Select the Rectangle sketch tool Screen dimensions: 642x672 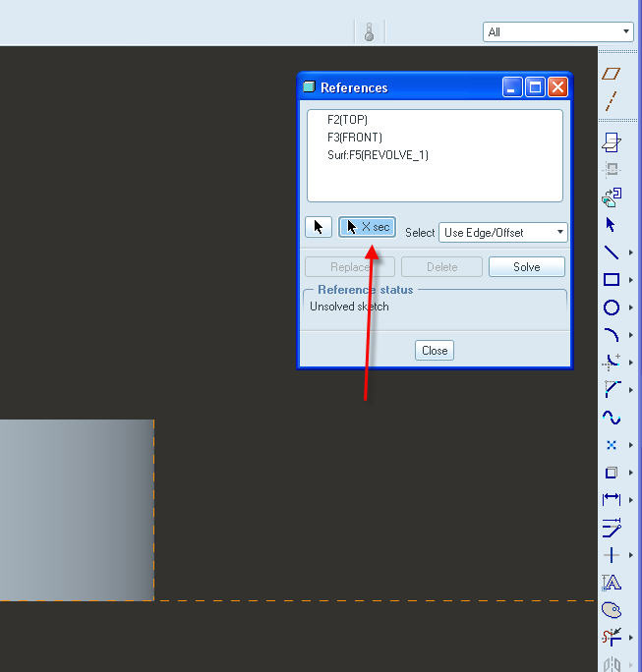(x=612, y=280)
